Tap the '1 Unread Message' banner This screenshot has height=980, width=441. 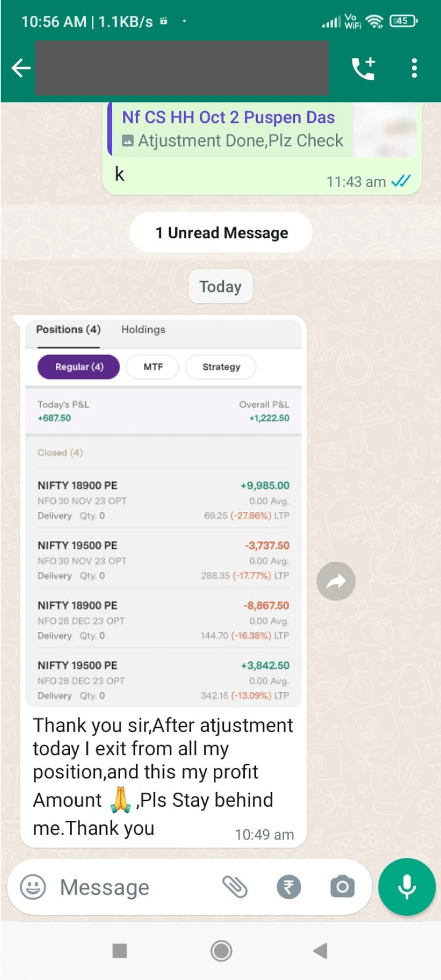pos(221,233)
